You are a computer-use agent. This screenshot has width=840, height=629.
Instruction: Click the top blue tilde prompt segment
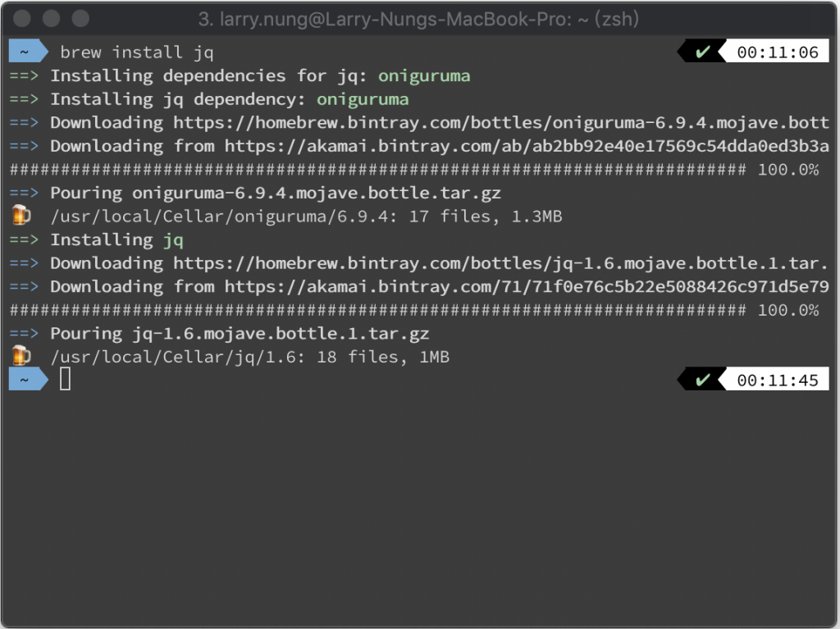pos(29,52)
